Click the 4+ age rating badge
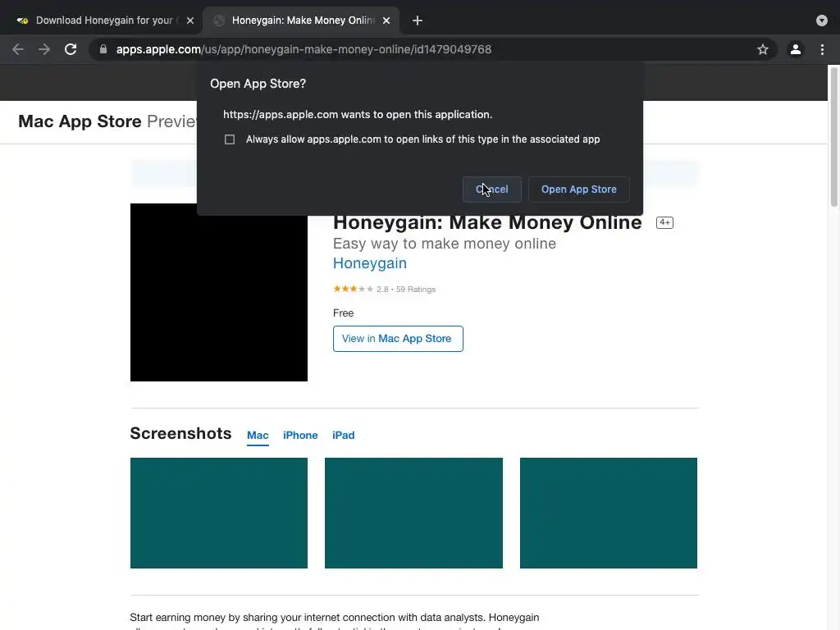The width and height of the screenshot is (840, 630). coord(664,222)
